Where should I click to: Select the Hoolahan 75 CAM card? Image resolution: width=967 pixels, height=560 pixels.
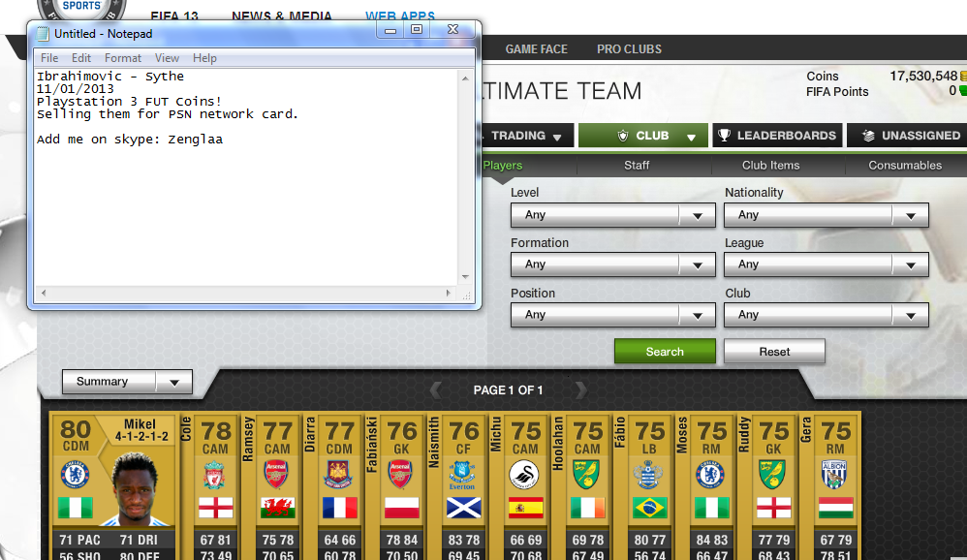point(581,487)
